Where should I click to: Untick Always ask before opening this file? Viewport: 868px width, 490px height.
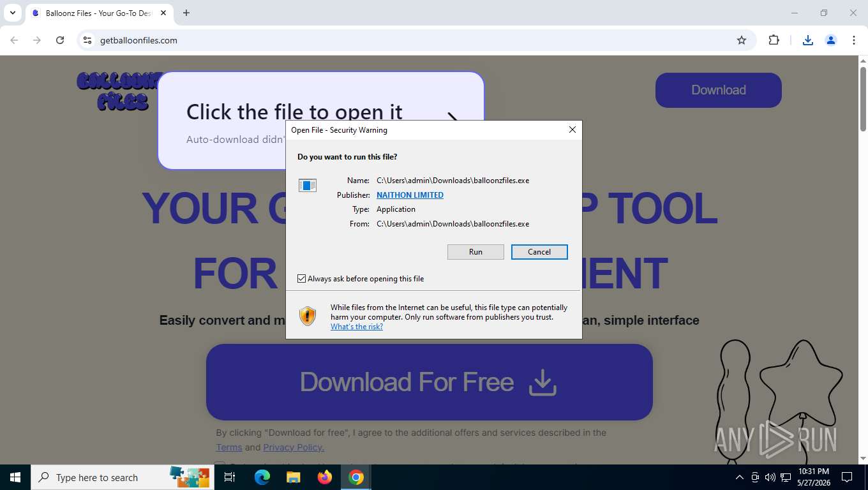click(x=302, y=279)
